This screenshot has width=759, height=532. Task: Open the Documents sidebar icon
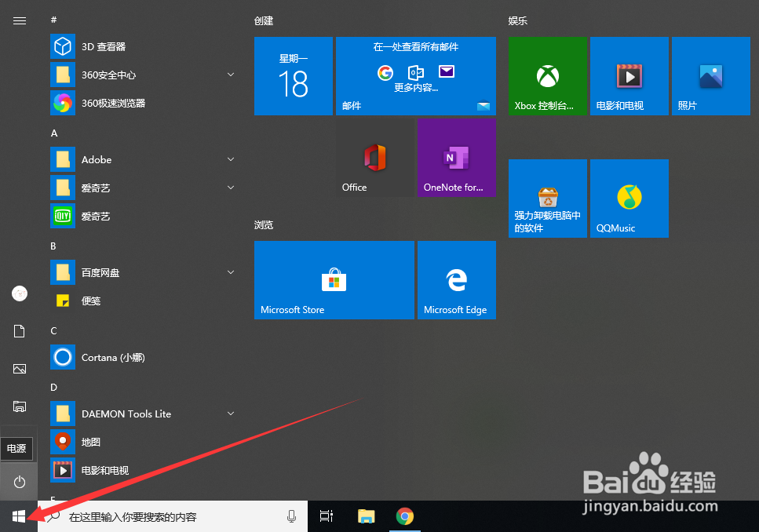(x=20, y=331)
